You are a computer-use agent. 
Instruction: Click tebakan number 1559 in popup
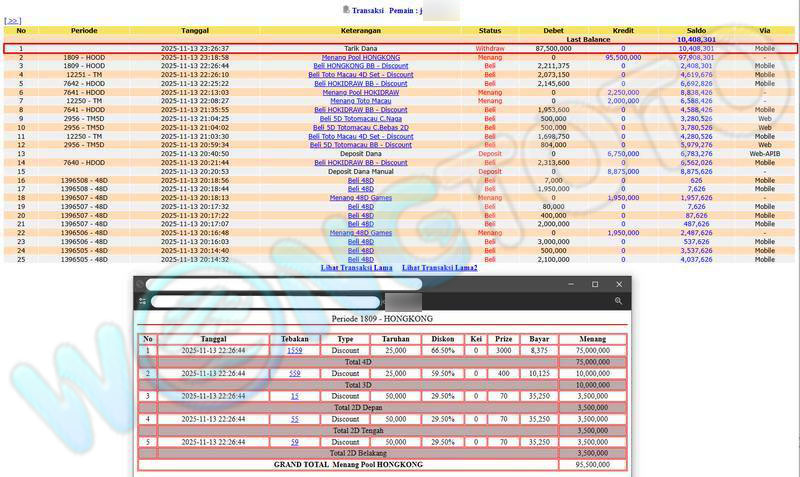294,351
